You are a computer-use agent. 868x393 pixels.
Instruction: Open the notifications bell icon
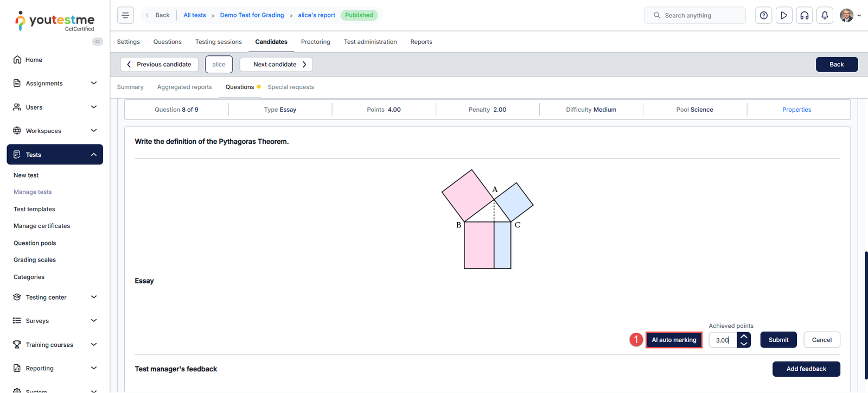[825, 15]
